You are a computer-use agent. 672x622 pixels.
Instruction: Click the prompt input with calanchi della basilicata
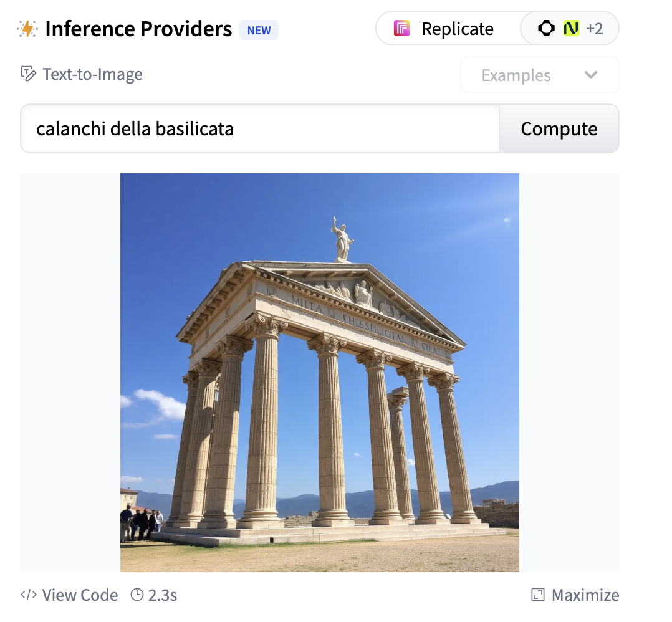tap(260, 128)
